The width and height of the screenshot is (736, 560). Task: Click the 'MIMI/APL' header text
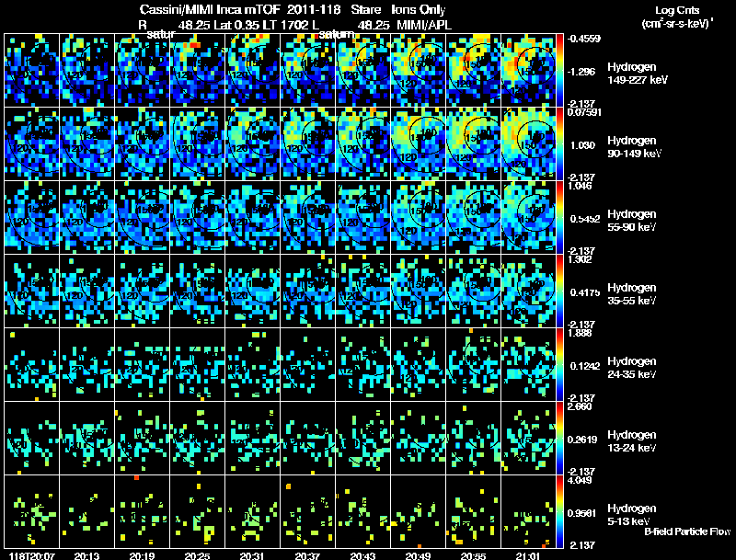(x=424, y=25)
